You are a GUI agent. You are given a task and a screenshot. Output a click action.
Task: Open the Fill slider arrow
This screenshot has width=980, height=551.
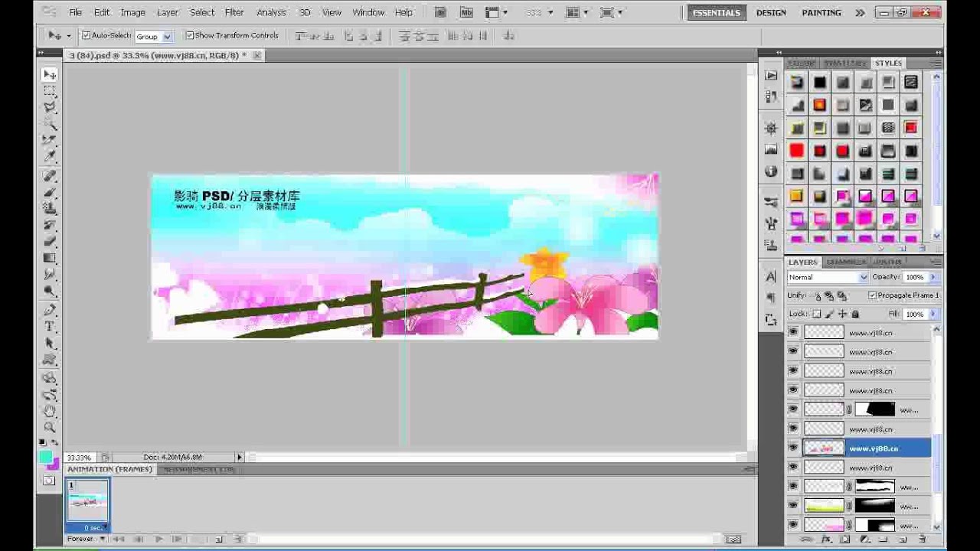pyautogui.click(x=933, y=314)
